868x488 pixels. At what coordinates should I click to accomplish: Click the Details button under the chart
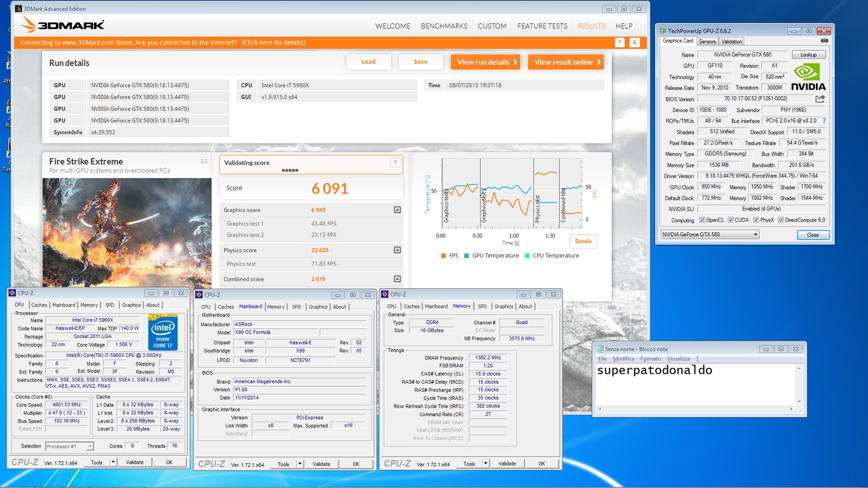[x=583, y=241]
